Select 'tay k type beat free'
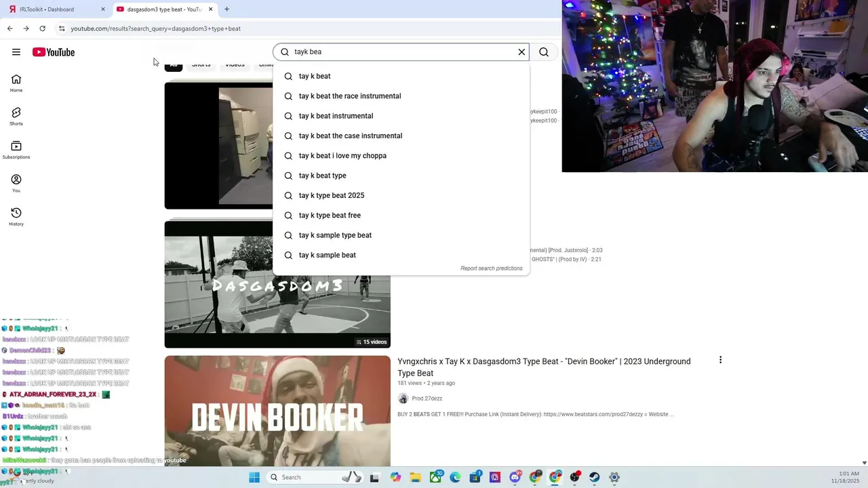 [401, 216]
